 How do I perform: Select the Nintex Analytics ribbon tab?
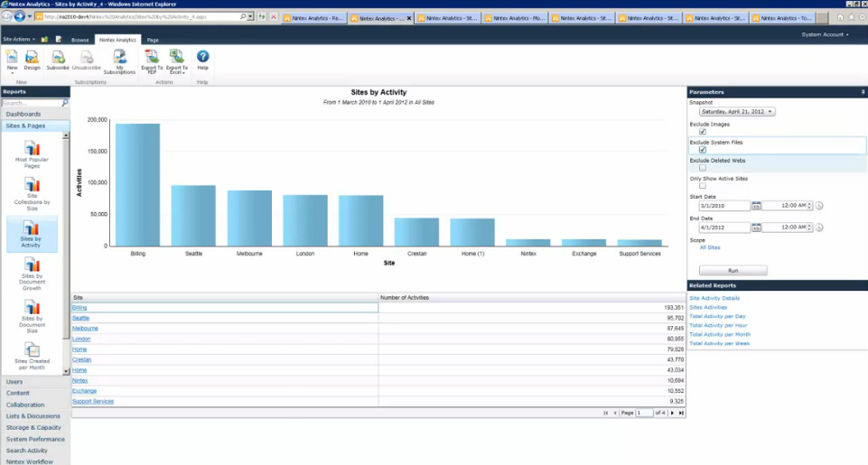117,40
